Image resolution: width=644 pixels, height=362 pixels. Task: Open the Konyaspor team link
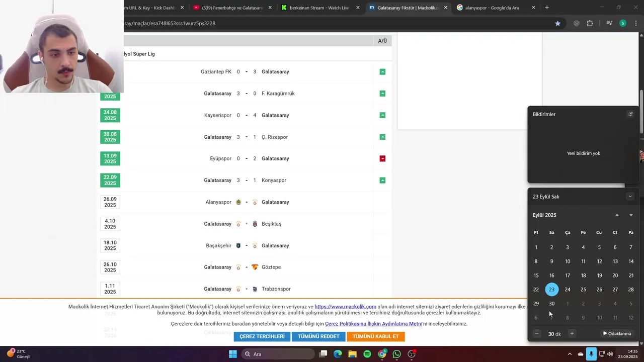274,180
